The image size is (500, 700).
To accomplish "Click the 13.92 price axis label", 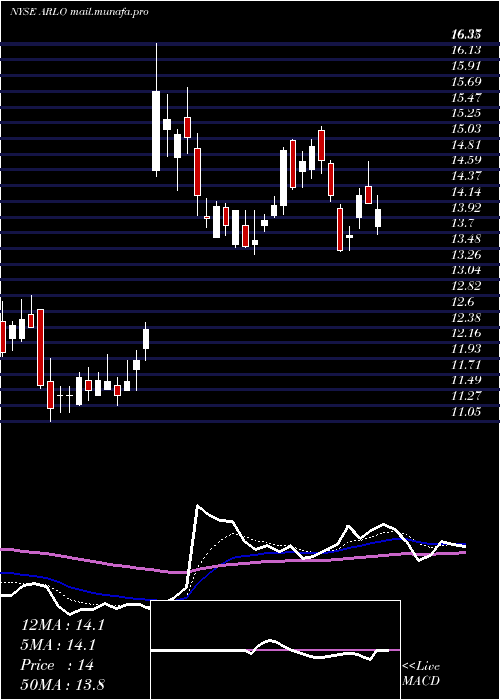I will (x=466, y=208).
